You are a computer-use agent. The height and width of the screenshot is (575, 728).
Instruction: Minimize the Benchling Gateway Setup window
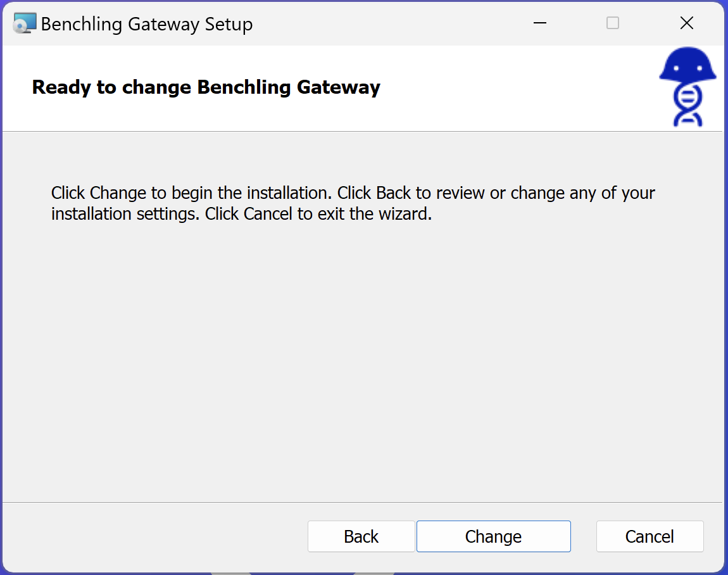point(539,23)
